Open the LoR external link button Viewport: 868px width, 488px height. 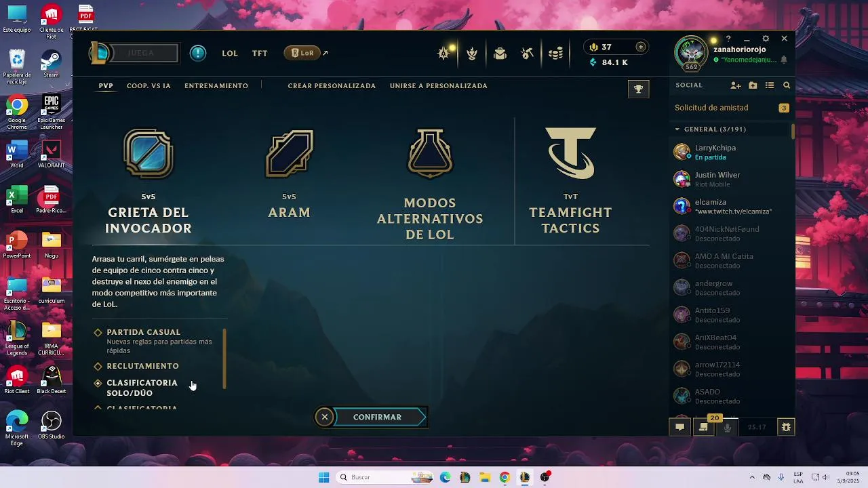pos(306,53)
